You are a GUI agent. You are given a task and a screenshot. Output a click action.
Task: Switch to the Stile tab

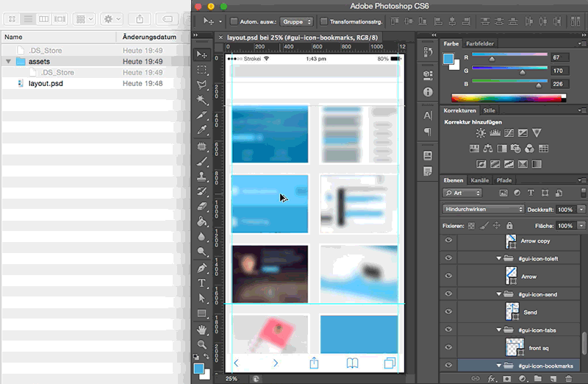tap(489, 110)
